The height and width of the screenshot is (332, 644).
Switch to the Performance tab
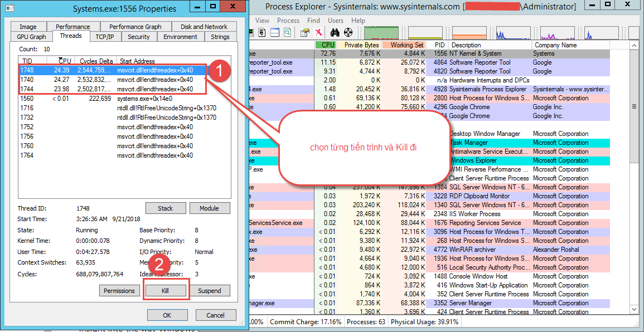[72, 27]
